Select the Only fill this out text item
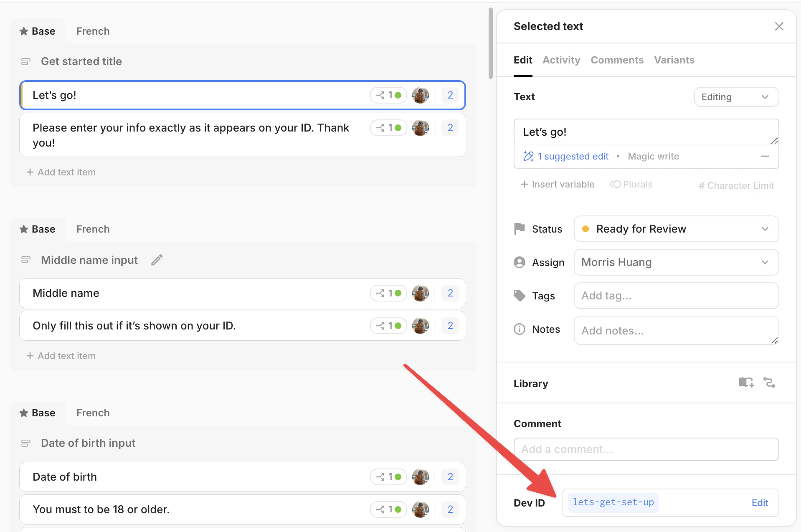 pos(242,326)
